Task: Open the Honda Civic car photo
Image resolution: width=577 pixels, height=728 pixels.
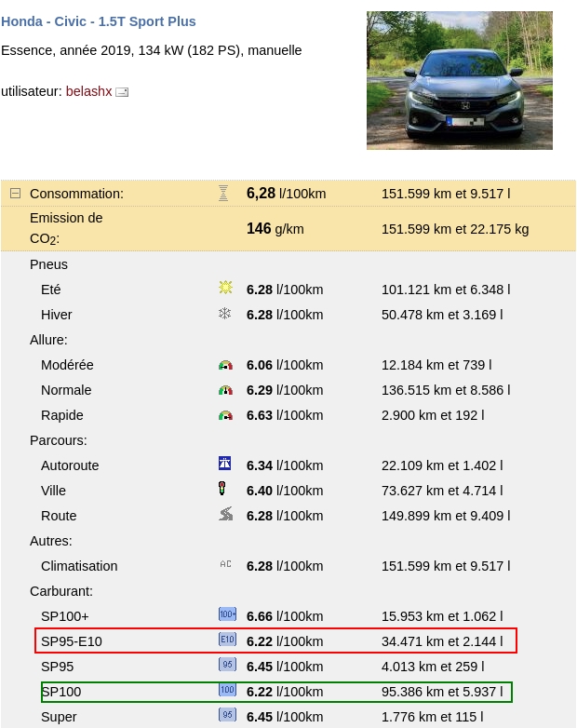Action: tap(459, 80)
